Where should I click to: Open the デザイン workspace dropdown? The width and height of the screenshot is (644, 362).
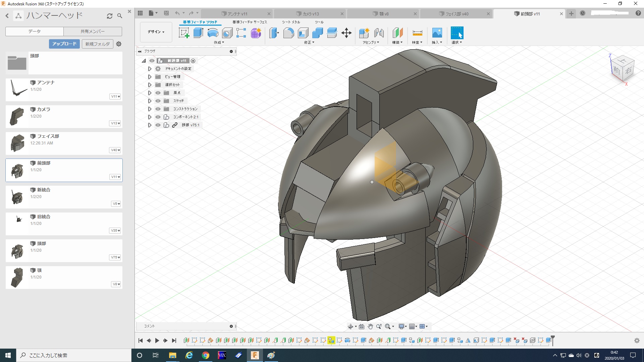point(156,32)
